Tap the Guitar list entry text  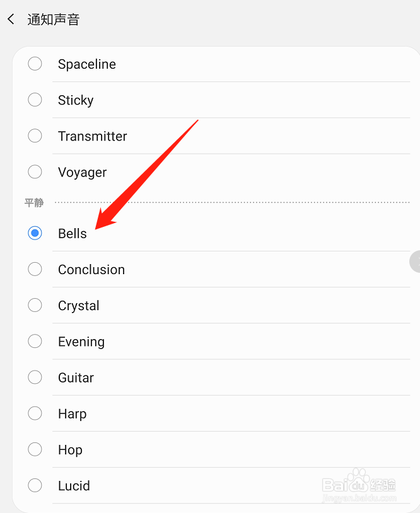[x=76, y=378]
